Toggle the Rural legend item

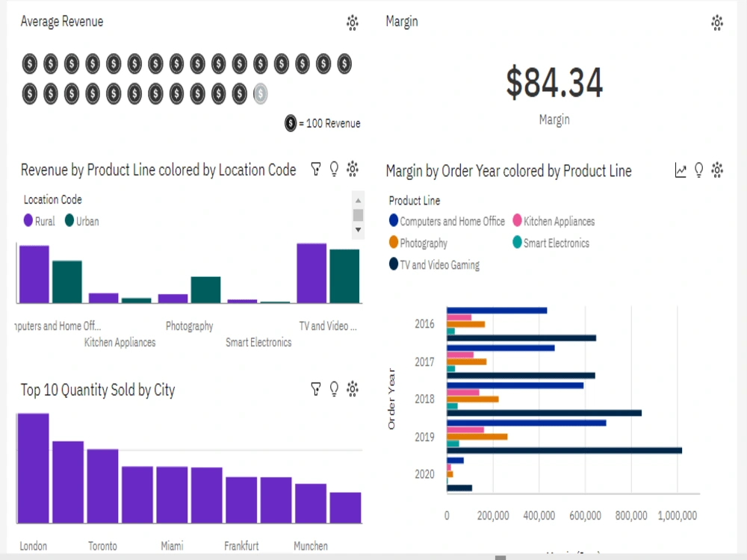coord(38,221)
